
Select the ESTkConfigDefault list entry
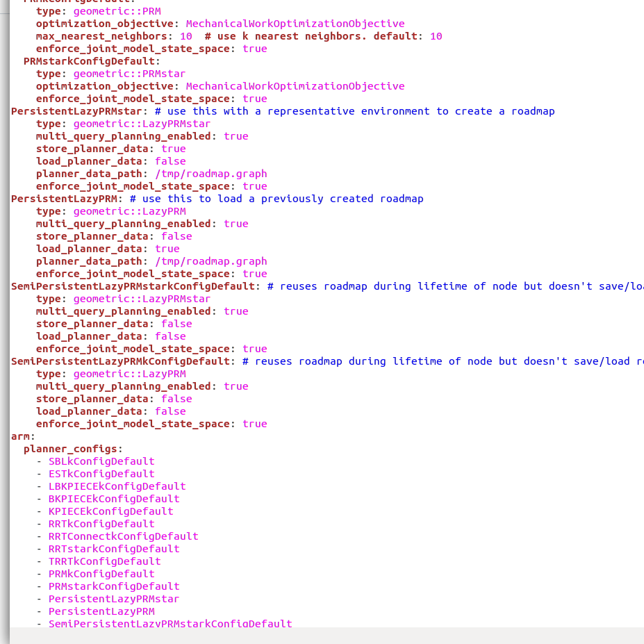pos(101,474)
